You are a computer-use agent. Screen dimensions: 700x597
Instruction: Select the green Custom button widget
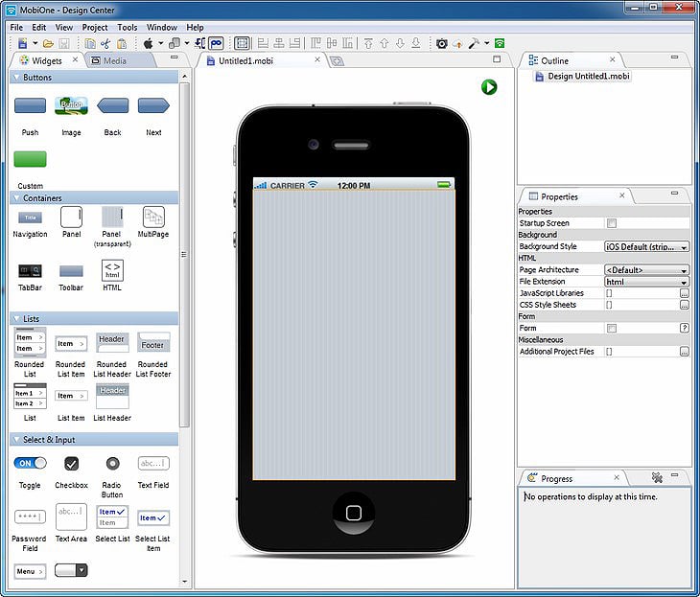(30, 159)
